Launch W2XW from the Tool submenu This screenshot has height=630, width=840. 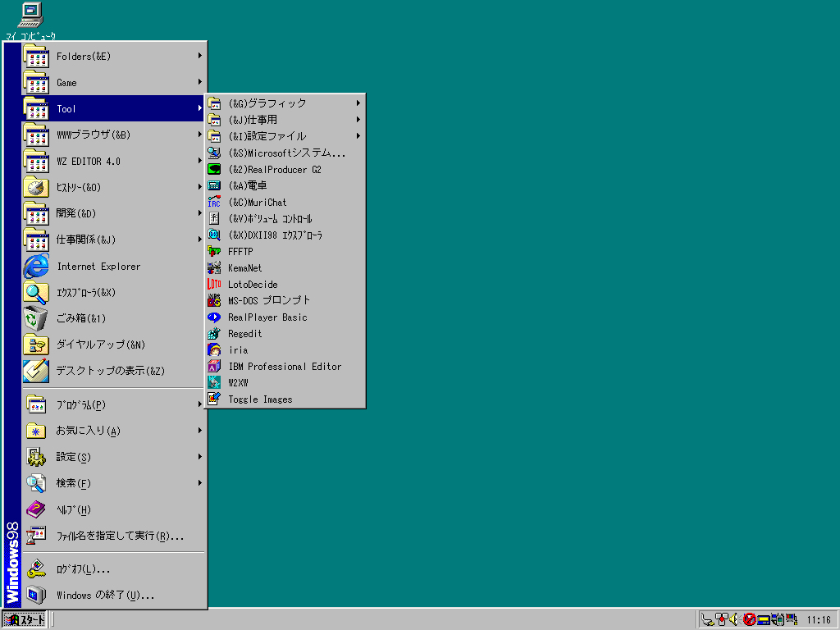pyautogui.click(x=285, y=382)
